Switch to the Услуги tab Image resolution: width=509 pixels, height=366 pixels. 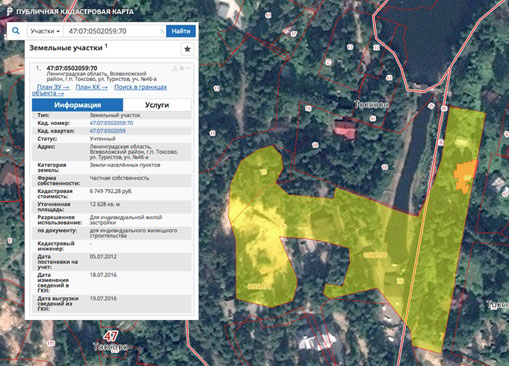157,105
